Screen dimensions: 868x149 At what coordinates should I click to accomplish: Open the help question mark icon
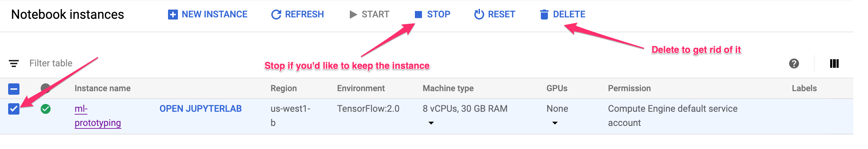794,64
